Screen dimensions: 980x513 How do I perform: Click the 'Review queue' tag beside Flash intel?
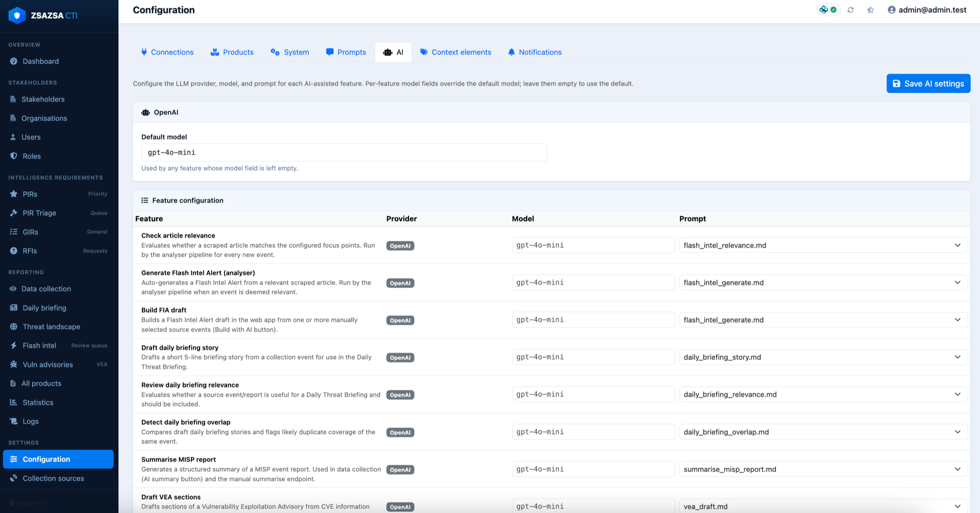click(89, 346)
